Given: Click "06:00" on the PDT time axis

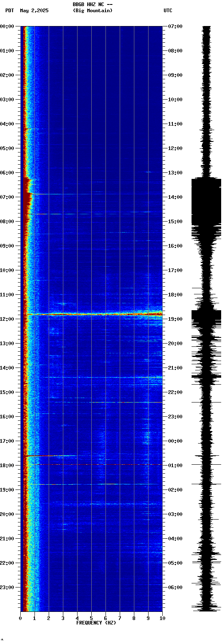Looking at the screenshot, I should pyautogui.click(x=7, y=173).
